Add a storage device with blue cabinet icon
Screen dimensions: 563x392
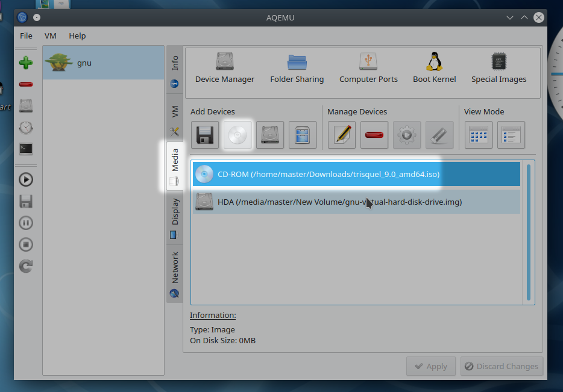(x=303, y=135)
